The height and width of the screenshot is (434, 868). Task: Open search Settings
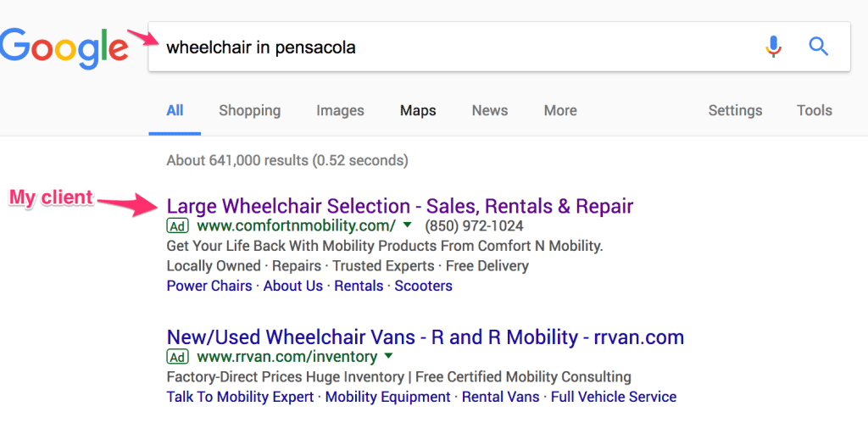(x=735, y=111)
